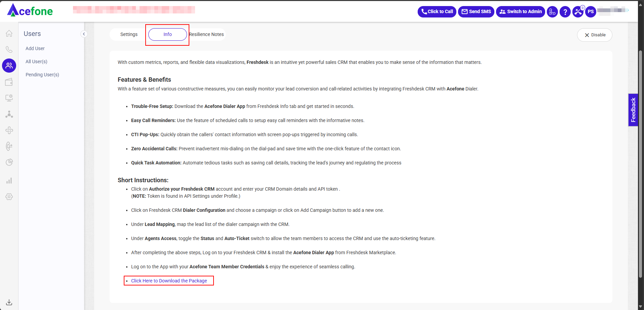Click Switch to Admin button
Viewport: 644px width, 310px height.
(x=521, y=12)
